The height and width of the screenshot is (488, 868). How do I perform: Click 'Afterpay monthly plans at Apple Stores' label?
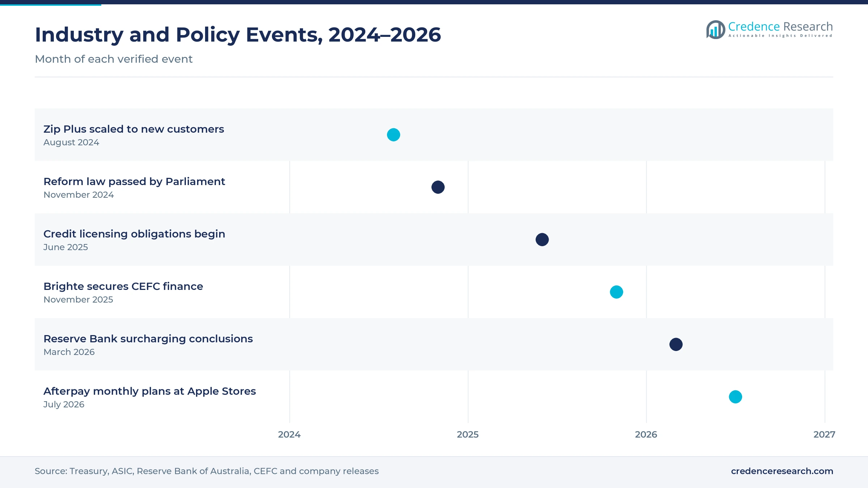pyautogui.click(x=150, y=391)
